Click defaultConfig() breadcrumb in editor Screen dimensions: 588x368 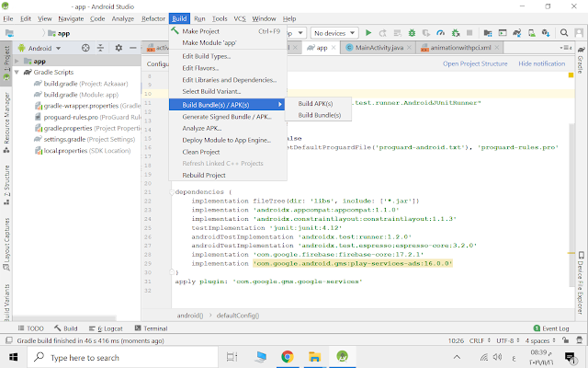(238, 316)
